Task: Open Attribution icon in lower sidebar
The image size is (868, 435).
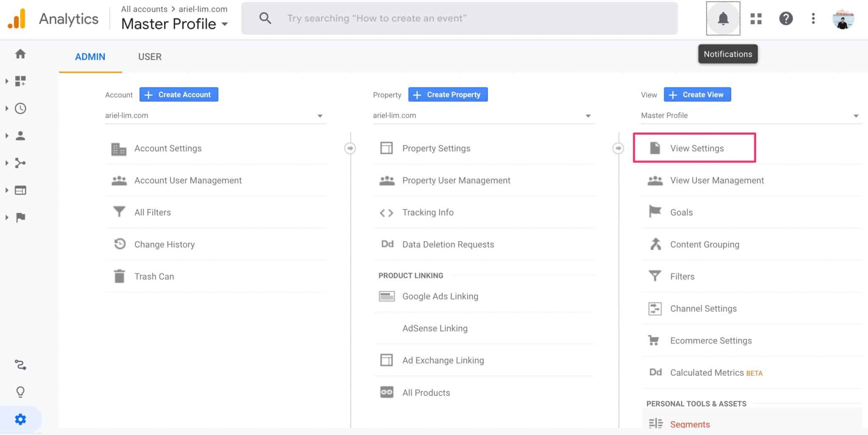Action: 20,365
